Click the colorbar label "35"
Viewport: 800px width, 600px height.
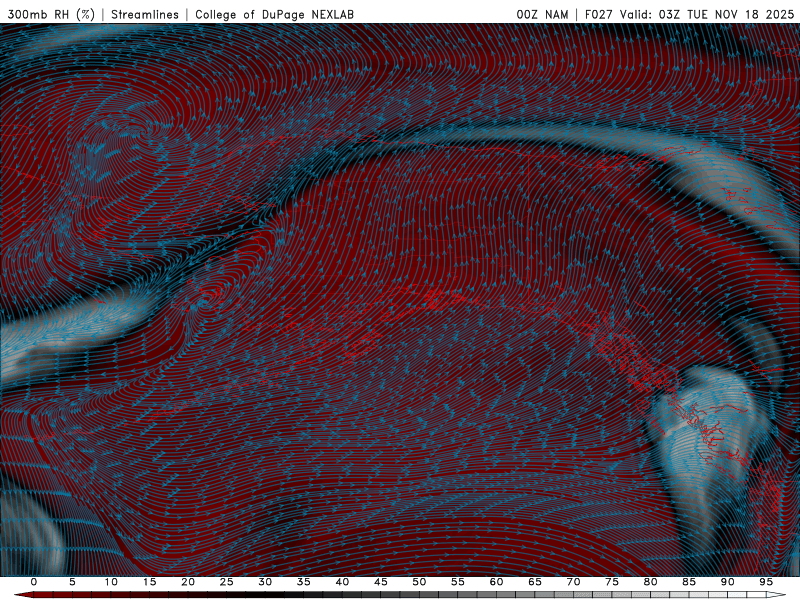tap(304, 582)
